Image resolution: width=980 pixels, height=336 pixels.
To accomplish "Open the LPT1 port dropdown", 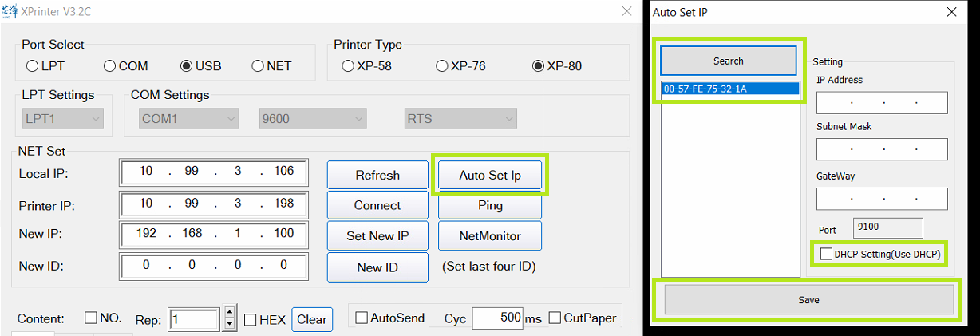I will click(64, 119).
